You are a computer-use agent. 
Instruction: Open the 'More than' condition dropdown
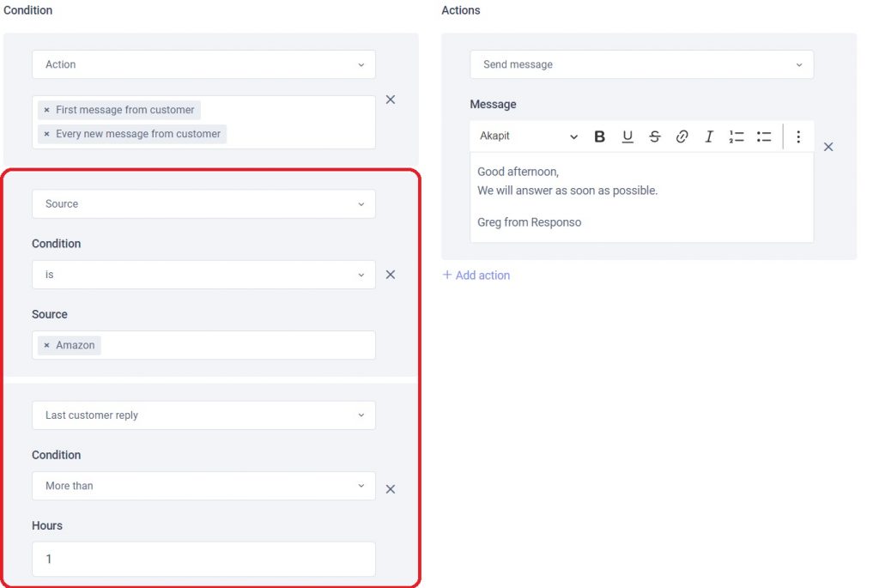[203, 486]
